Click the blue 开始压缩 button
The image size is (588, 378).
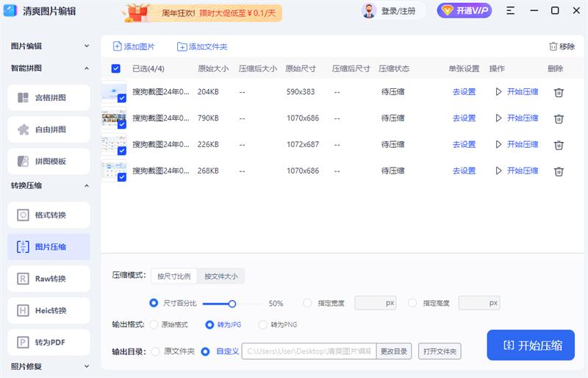[x=530, y=345]
